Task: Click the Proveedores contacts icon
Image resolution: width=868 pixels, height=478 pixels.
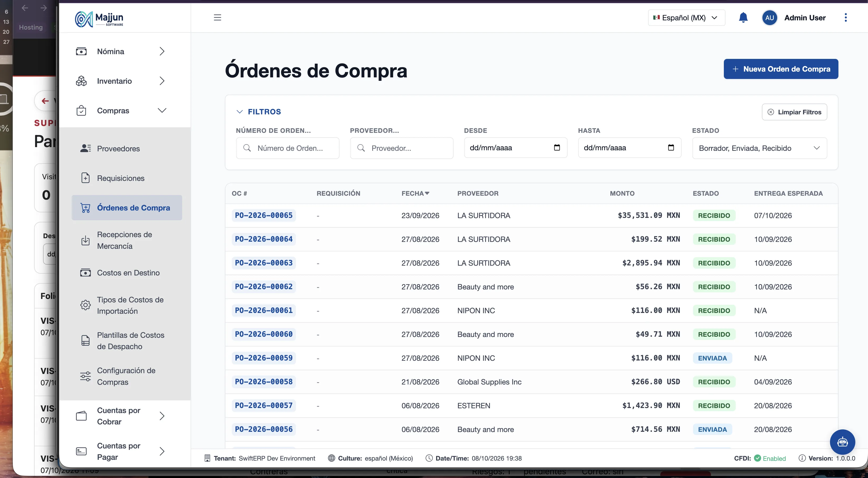Action: pyautogui.click(x=85, y=148)
